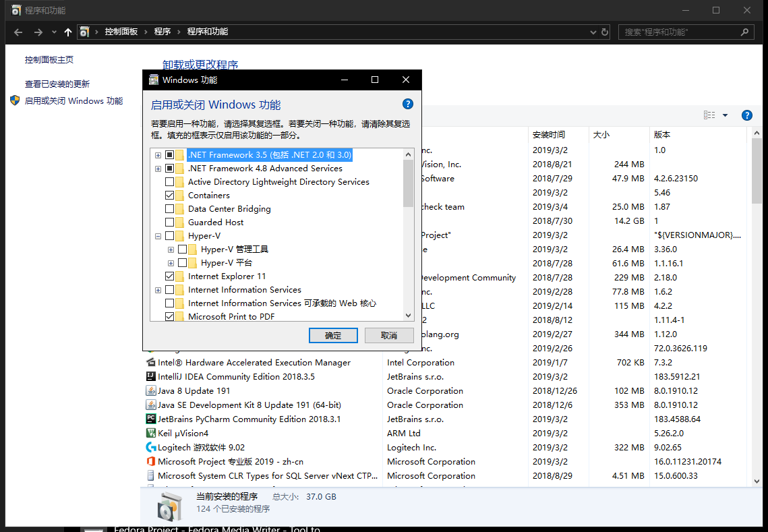Click the Logitech 游戏软件 icon
Viewport: 768px width, 532px height.
pos(151,447)
